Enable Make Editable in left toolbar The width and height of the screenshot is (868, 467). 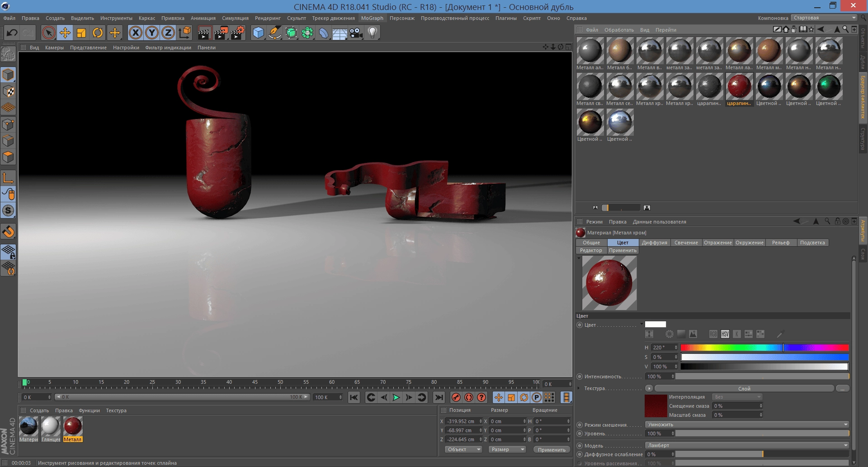[x=8, y=54]
